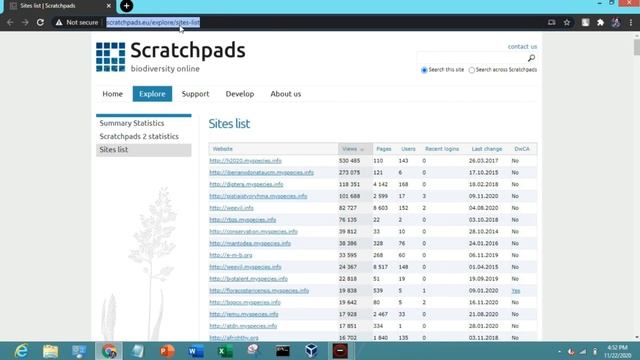Image resolution: width=640 pixels, height=360 pixels.
Task: Select Search this site radio button
Action: [x=424, y=70]
